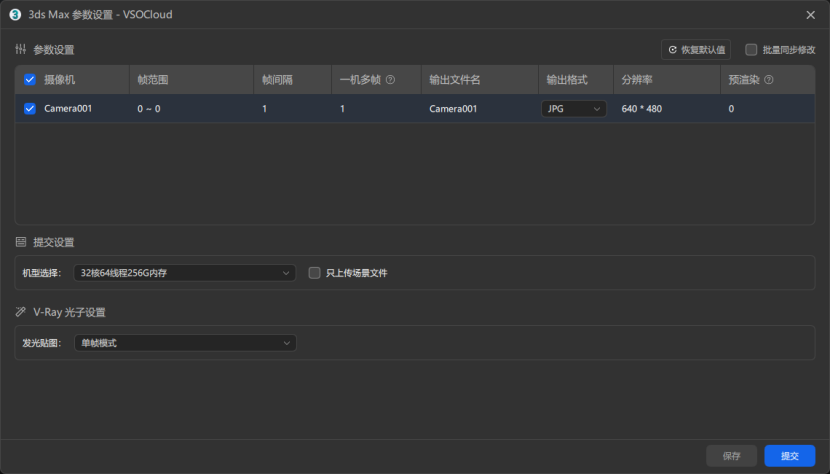The image size is (830, 474).
Task: Click the help icon beside 预渲染
Action: (768, 80)
